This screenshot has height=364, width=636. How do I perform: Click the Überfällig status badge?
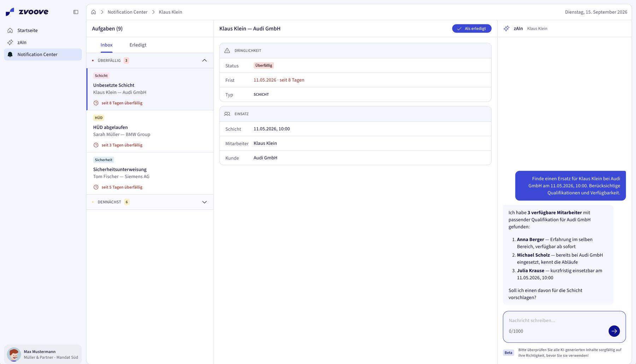click(264, 65)
